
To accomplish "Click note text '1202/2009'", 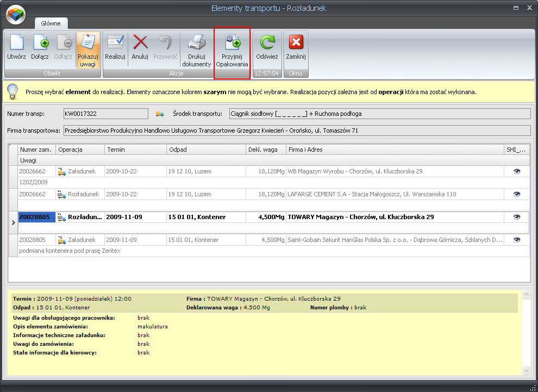I will tap(33, 182).
